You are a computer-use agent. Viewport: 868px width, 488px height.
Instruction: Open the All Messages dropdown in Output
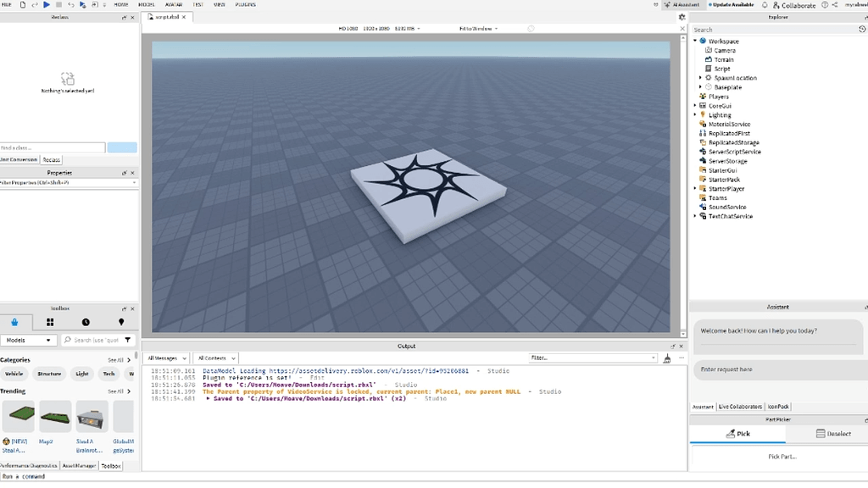166,358
